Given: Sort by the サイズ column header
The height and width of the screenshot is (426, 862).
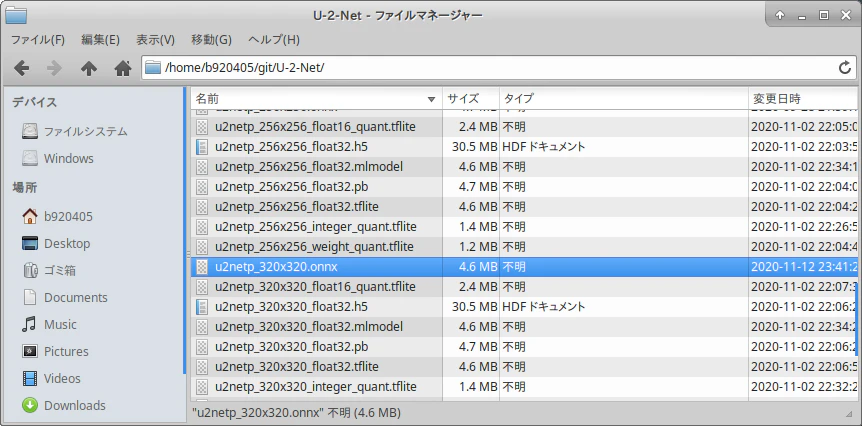Looking at the screenshot, I should tap(471, 99).
